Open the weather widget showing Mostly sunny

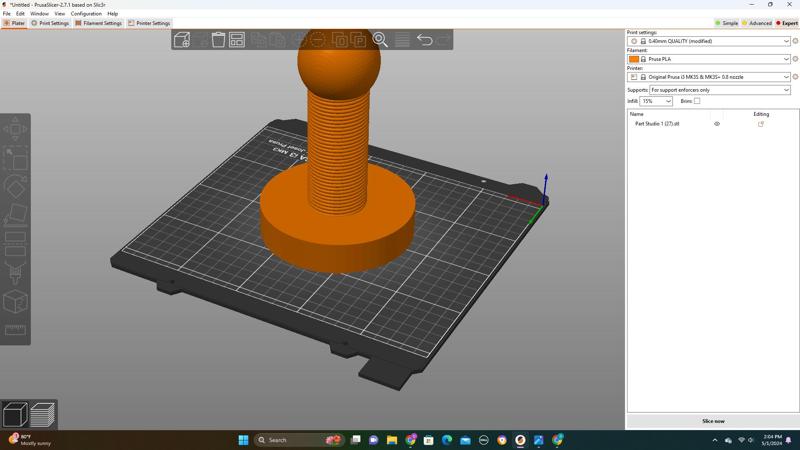31,440
